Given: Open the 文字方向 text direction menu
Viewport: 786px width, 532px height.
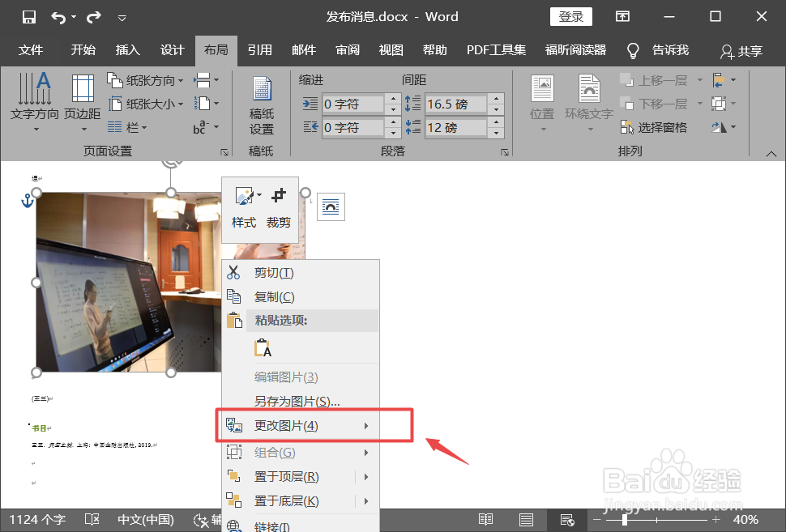Looking at the screenshot, I should click(x=35, y=102).
